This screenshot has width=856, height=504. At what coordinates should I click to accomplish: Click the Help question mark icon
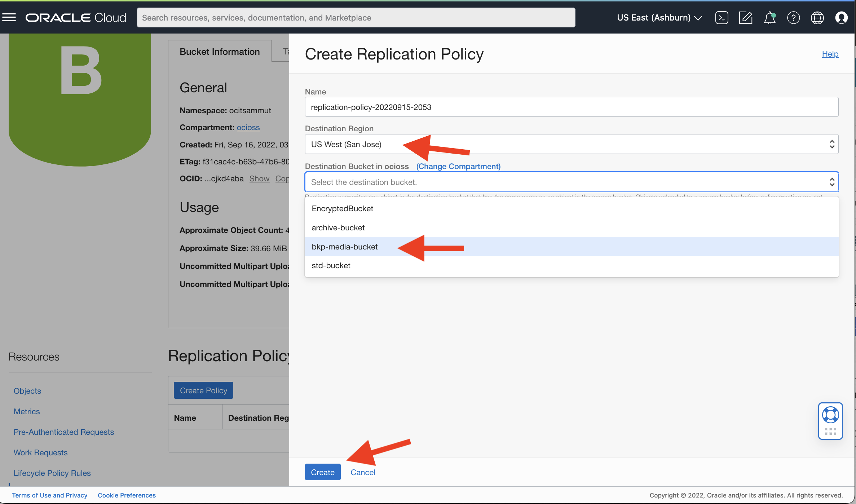[x=794, y=17]
